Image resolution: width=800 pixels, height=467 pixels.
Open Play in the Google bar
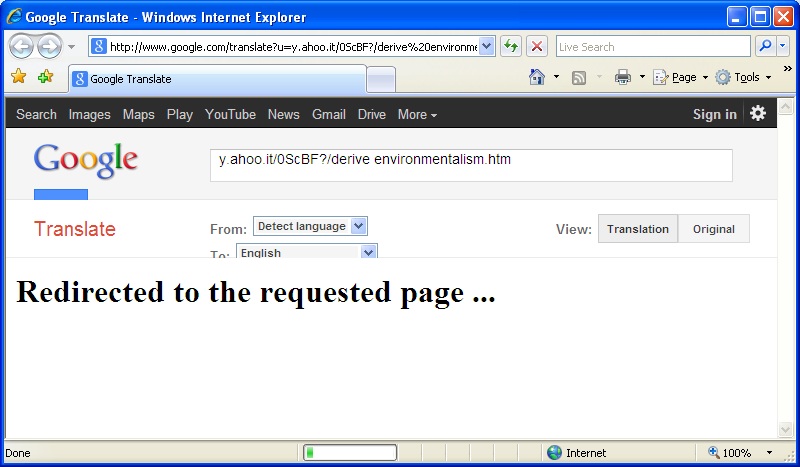[x=180, y=114]
